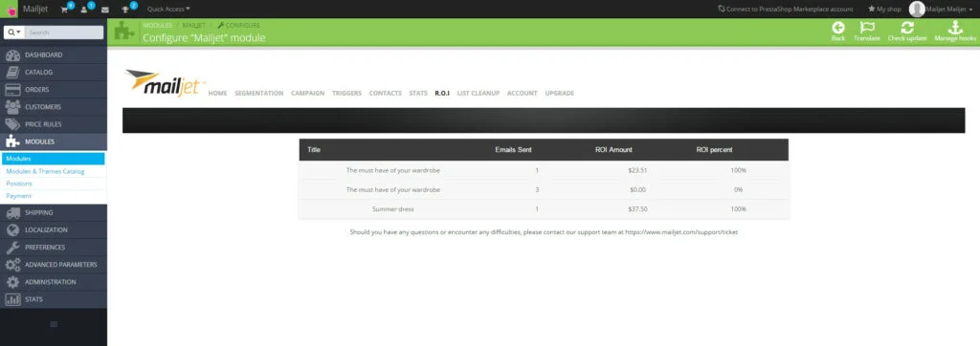The height and width of the screenshot is (346, 980).
Task: Click in the sidebar search field
Action: coord(64,32)
